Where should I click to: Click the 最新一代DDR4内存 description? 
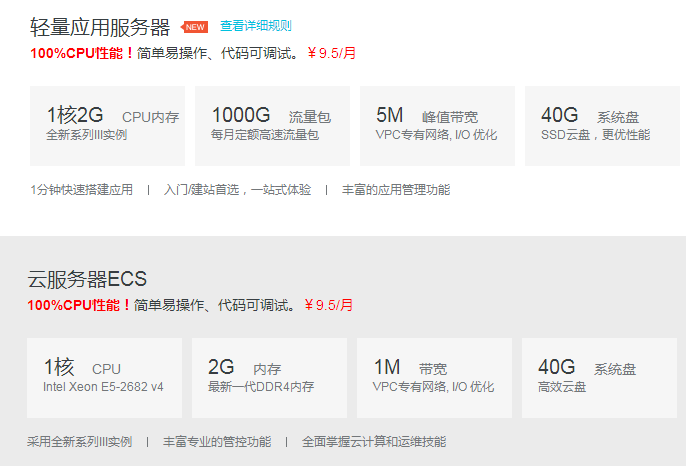point(261,387)
